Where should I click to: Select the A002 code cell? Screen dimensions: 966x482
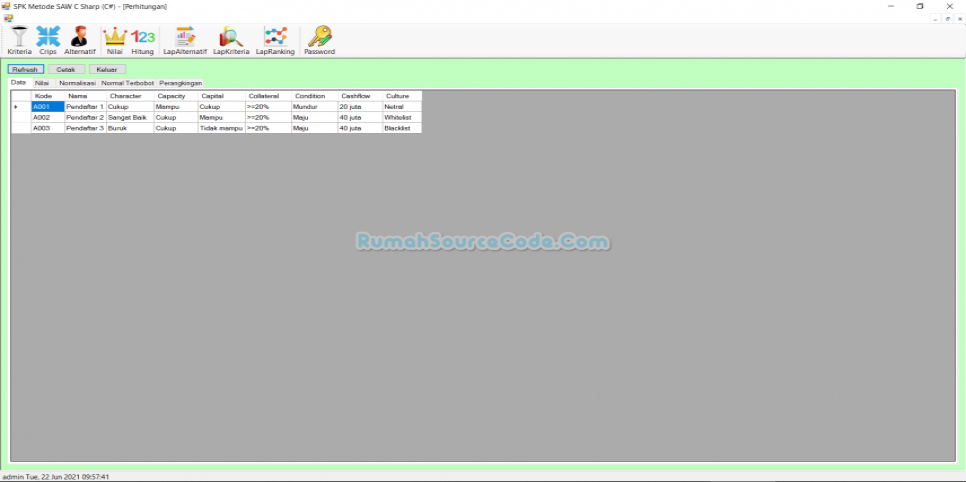pos(47,117)
